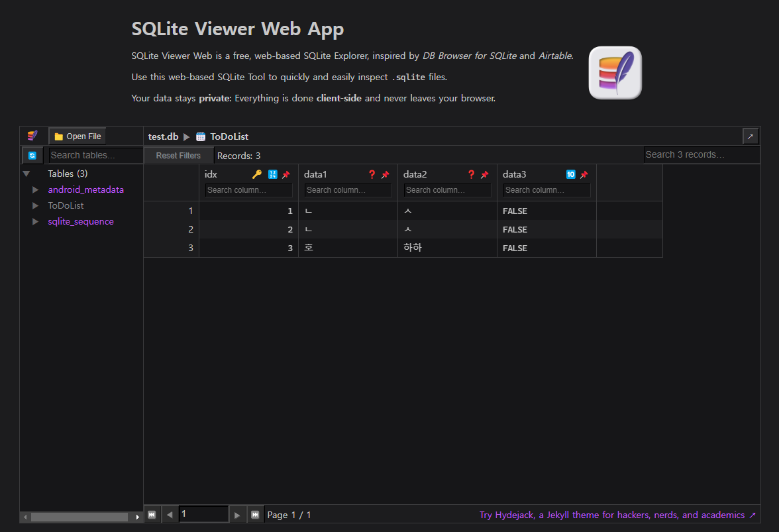Go to previous page arrow
The image size is (779, 532).
170,515
